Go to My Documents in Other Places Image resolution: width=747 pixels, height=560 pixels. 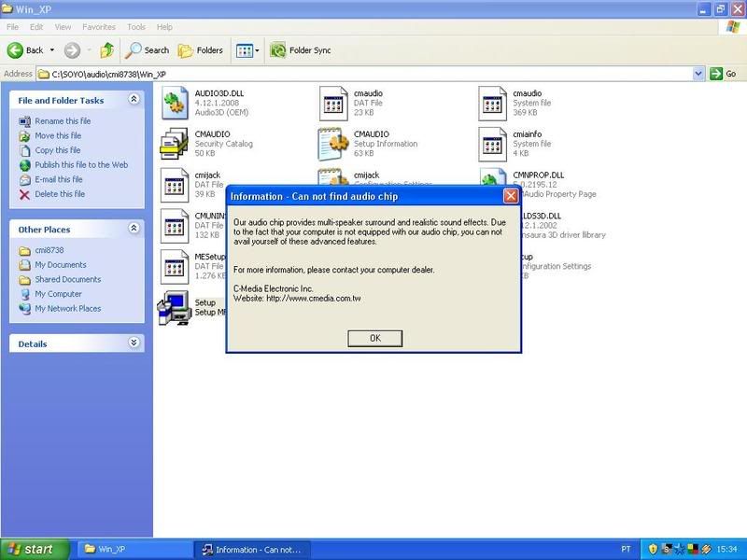point(61,265)
